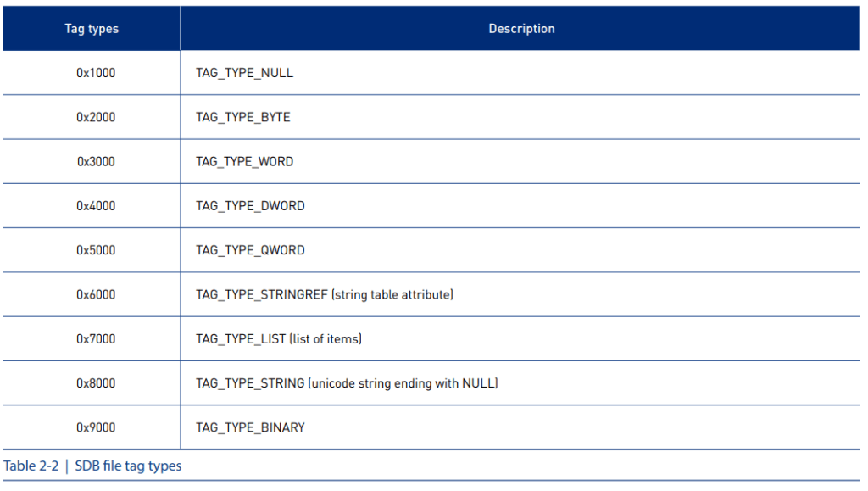Click the 'Table 2-2 | SDB file tag types' caption
Image resolution: width=868 pixels, height=491 pixels.
pos(92,466)
